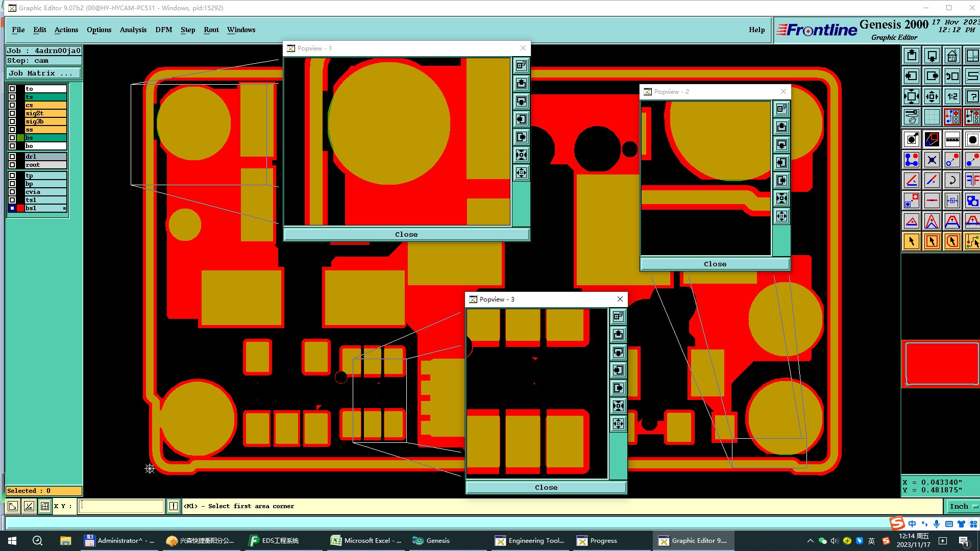Expand the small marker on bs1 row

pyautogui.click(x=65, y=208)
